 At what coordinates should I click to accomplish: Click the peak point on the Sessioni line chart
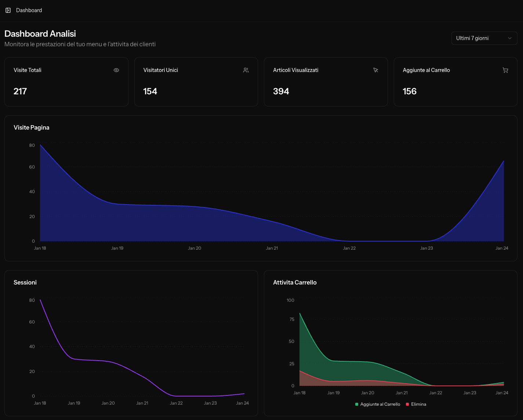click(x=40, y=300)
